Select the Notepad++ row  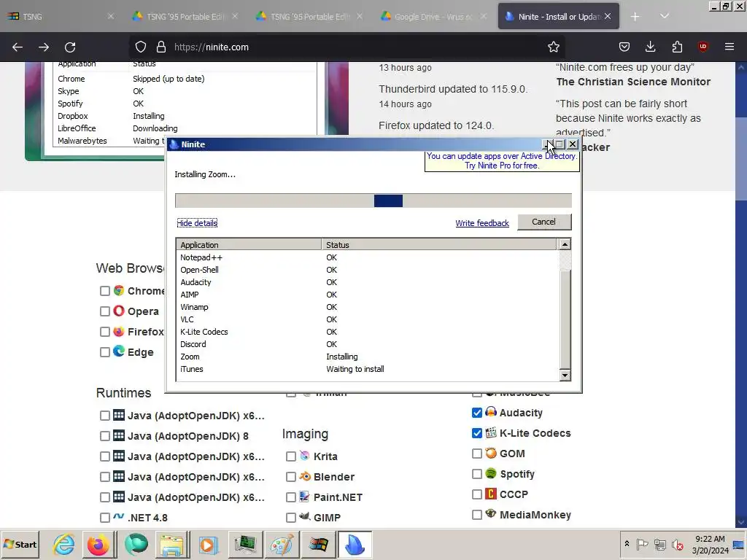(367, 257)
